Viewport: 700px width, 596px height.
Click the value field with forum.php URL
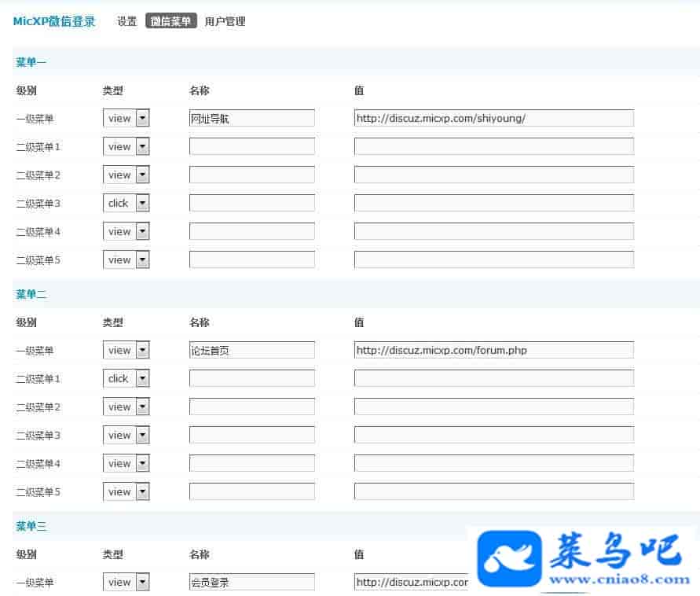pyautogui.click(x=493, y=350)
